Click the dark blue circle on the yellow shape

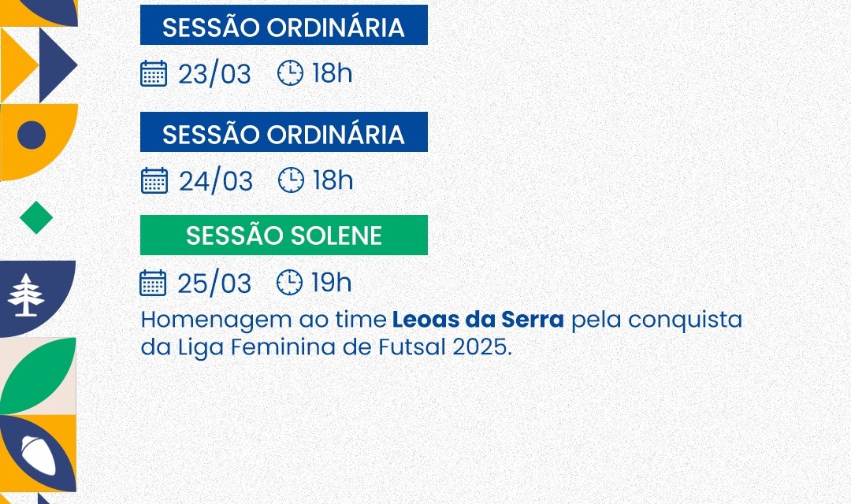[32, 135]
